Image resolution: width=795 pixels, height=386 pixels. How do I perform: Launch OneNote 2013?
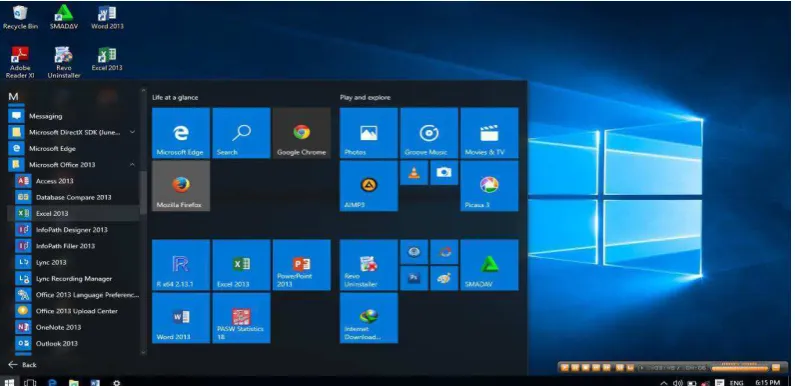[x=74, y=327]
